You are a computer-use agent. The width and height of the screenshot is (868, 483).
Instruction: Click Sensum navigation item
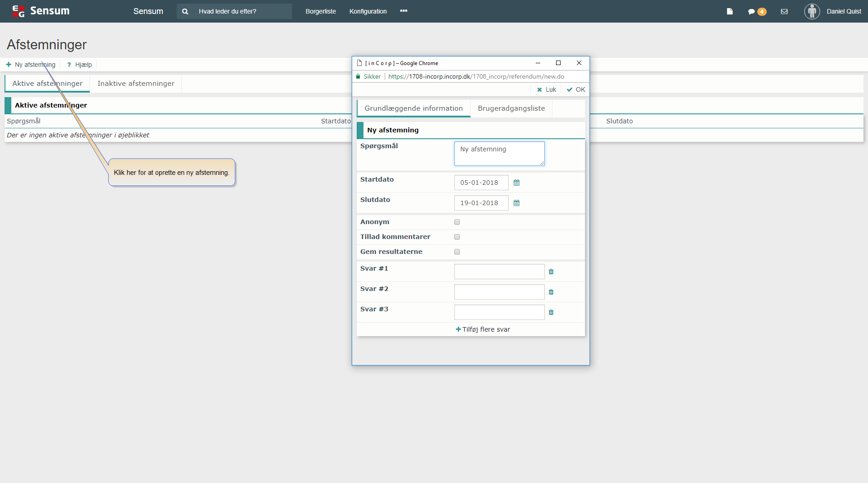(x=148, y=11)
